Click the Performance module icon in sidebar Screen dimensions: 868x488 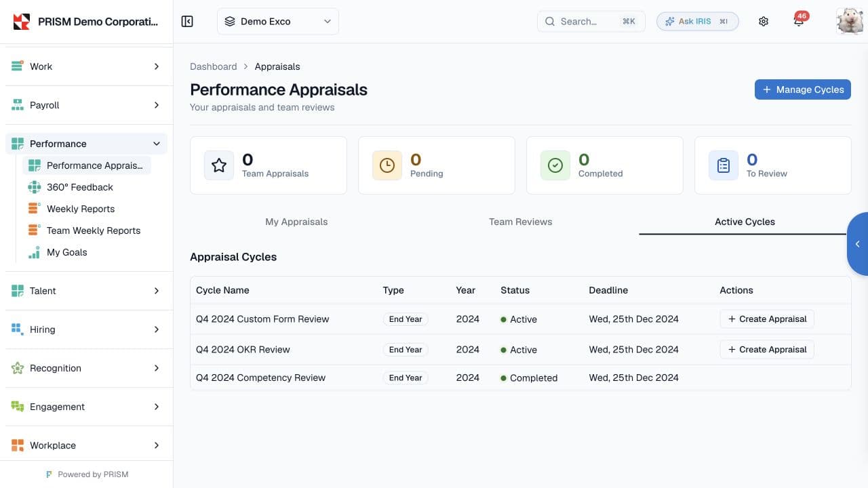(x=18, y=144)
